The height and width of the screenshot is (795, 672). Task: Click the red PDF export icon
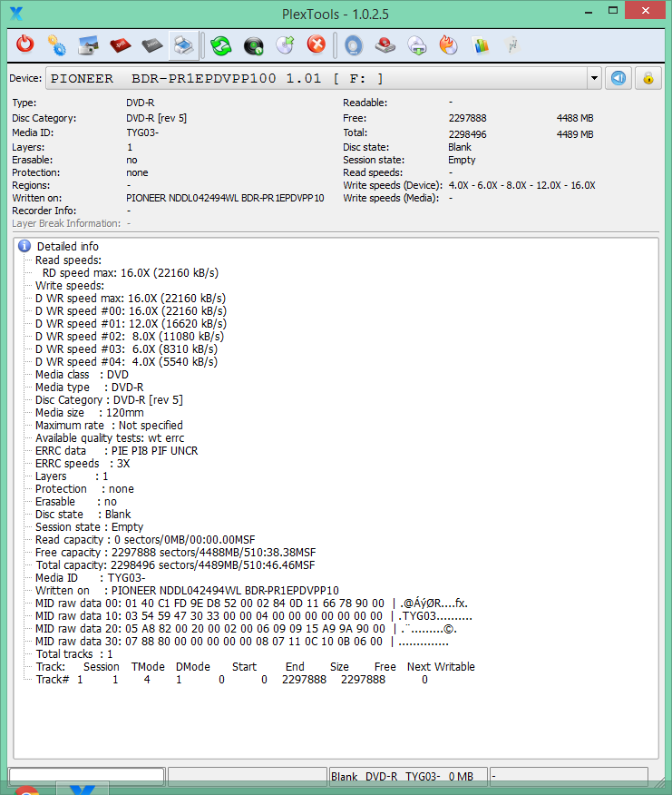pos(120,45)
